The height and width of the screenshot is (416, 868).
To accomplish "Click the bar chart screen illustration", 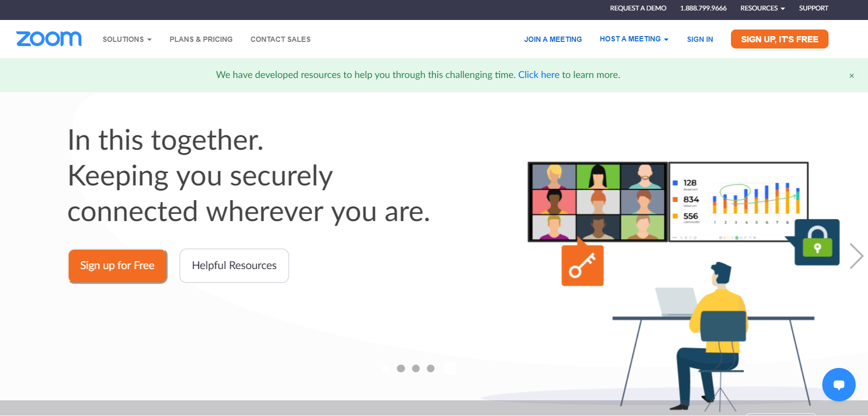I will (739, 202).
